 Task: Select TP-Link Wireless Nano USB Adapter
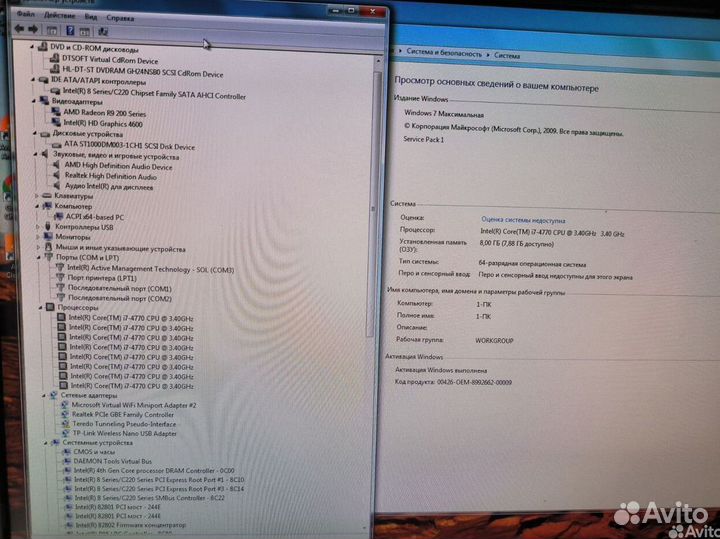(x=125, y=433)
